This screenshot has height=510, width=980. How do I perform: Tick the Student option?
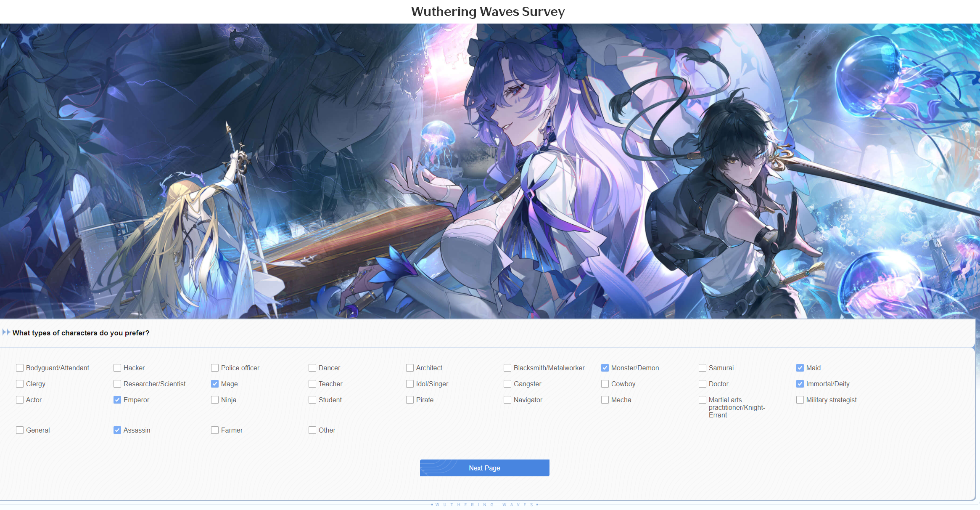pyautogui.click(x=312, y=400)
